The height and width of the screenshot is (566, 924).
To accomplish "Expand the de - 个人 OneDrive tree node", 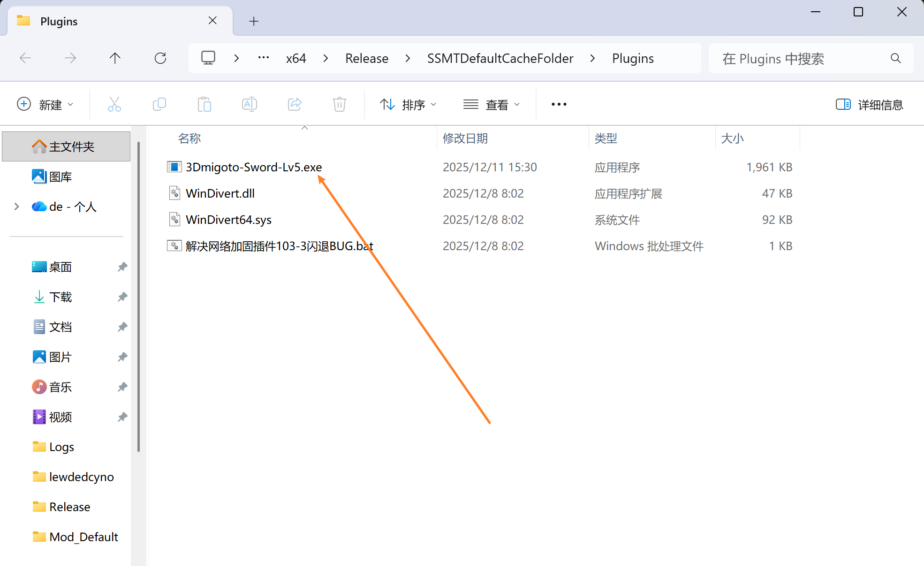I will tap(17, 207).
